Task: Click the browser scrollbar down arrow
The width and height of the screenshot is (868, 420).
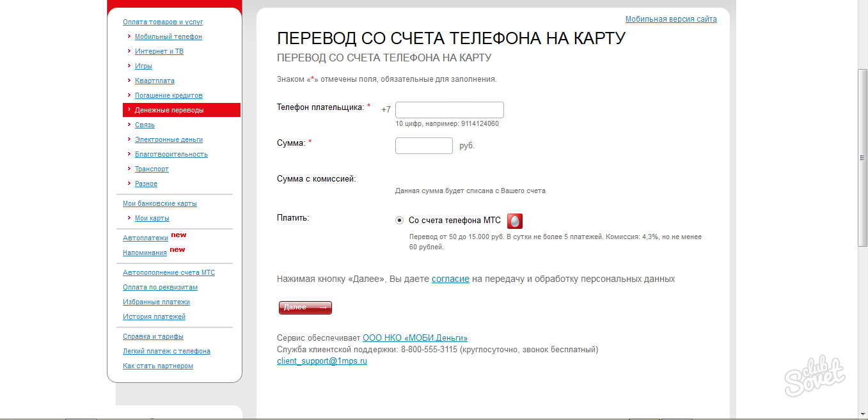Action: point(862,414)
